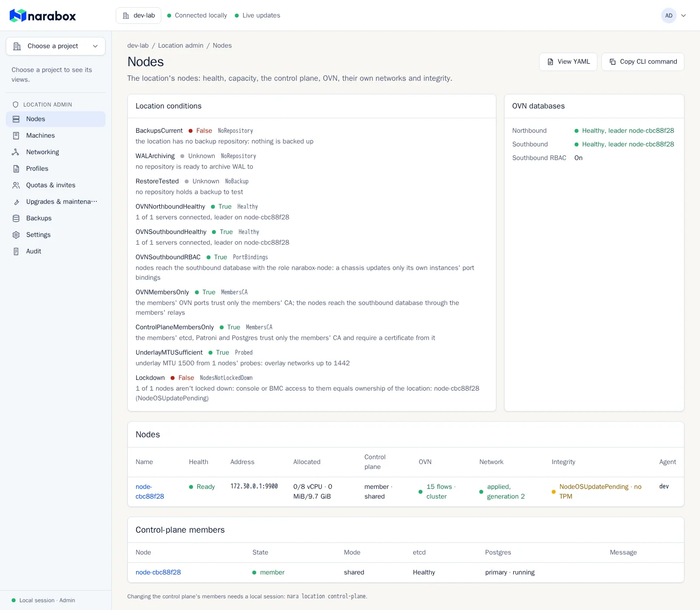Click the narabox logo

coord(43,16)
